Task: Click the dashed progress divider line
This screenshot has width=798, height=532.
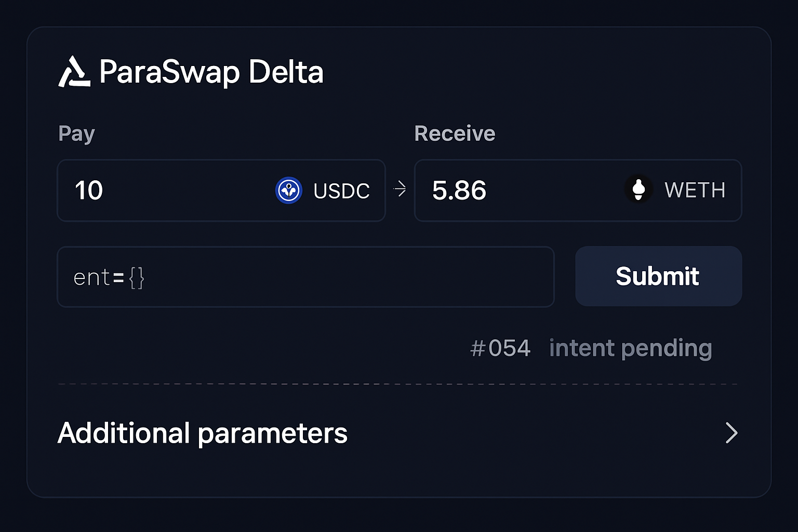Action: [399, 384]
